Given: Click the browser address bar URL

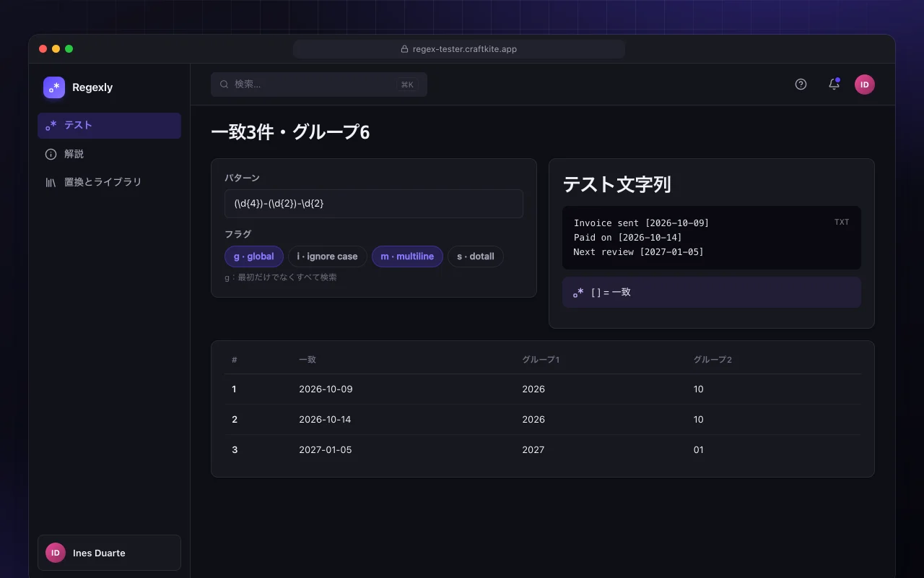Looking at the screenshot, I should pos(464,49).
